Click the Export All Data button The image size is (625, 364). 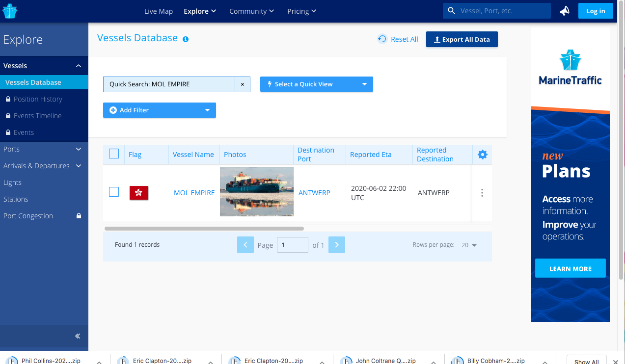pyautogui.click(x=462, y=39)
